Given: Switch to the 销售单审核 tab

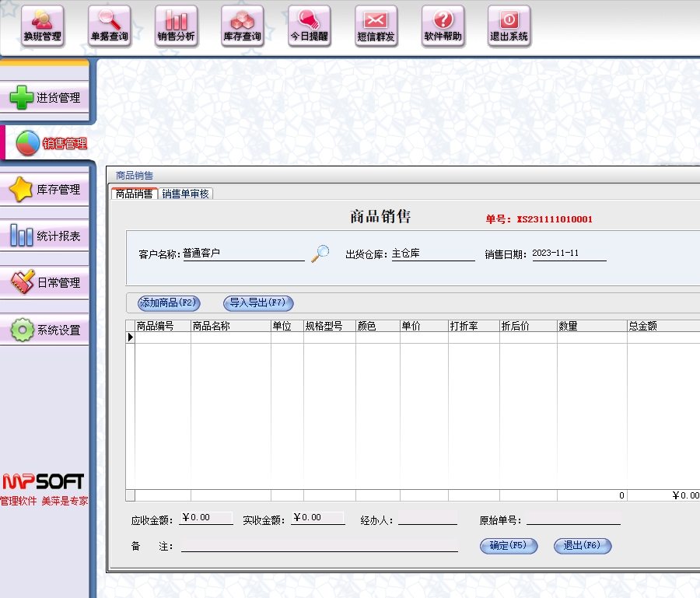Looking at the screenshot, I should click(x=185, y=194).
